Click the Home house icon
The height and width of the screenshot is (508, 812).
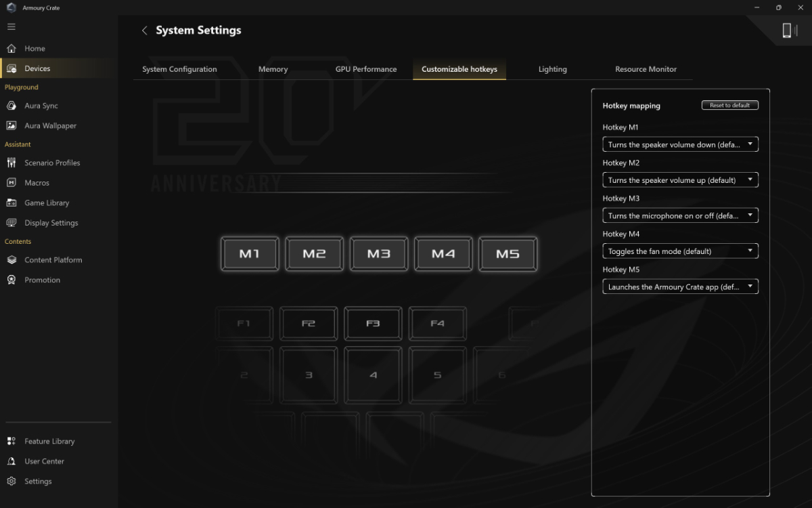tap(12, 49)
